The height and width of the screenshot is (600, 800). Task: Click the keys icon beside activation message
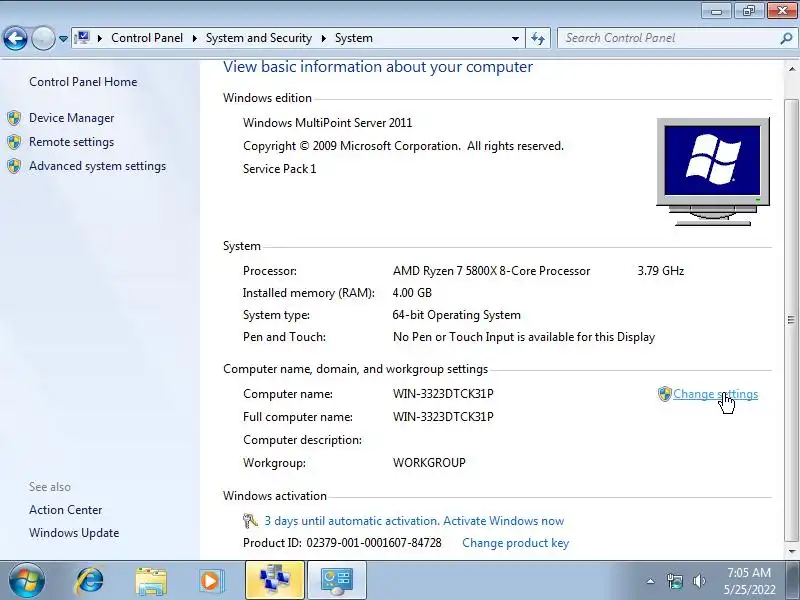click(250, 521)
